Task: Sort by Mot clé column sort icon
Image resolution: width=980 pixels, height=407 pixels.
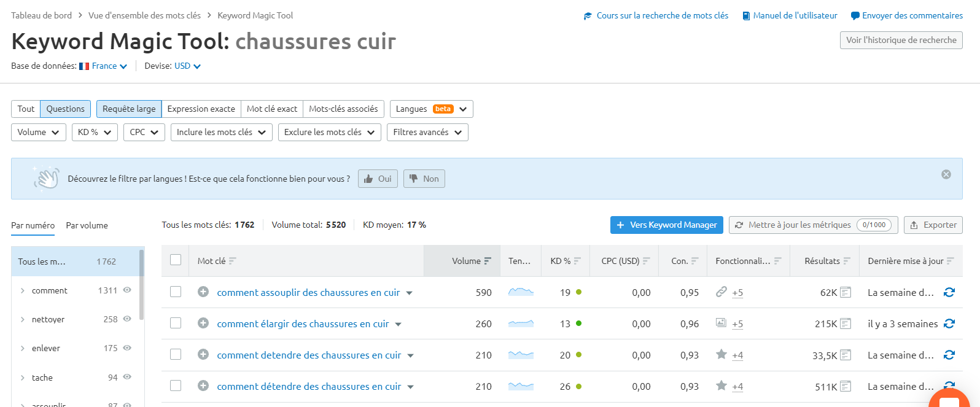Action: pos(232,261)
